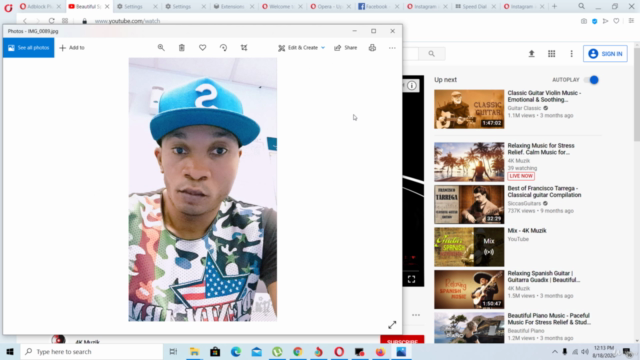
Task: Click the Share button in Photos
Action: tap(346, 48)
